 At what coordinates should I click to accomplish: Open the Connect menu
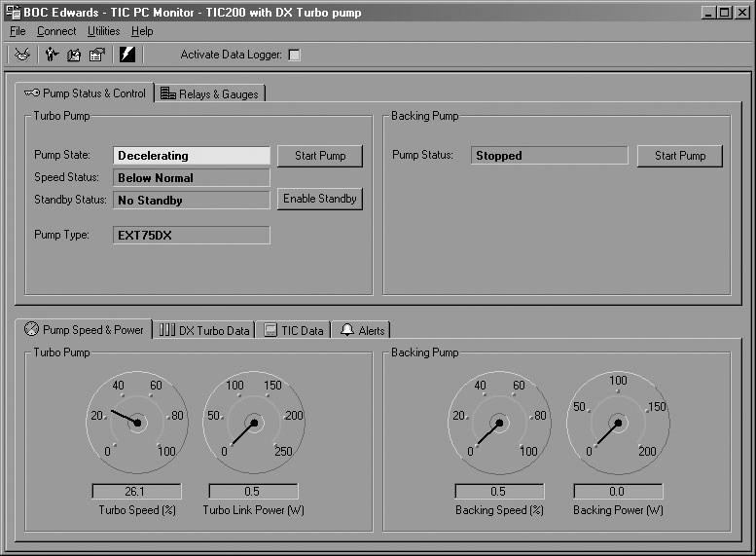56,31
